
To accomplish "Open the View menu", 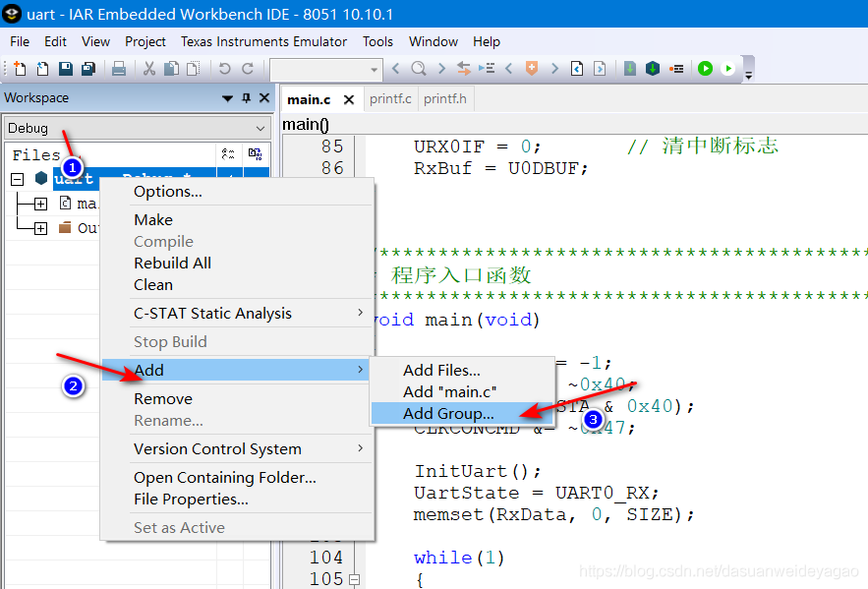I will (95, 41).
